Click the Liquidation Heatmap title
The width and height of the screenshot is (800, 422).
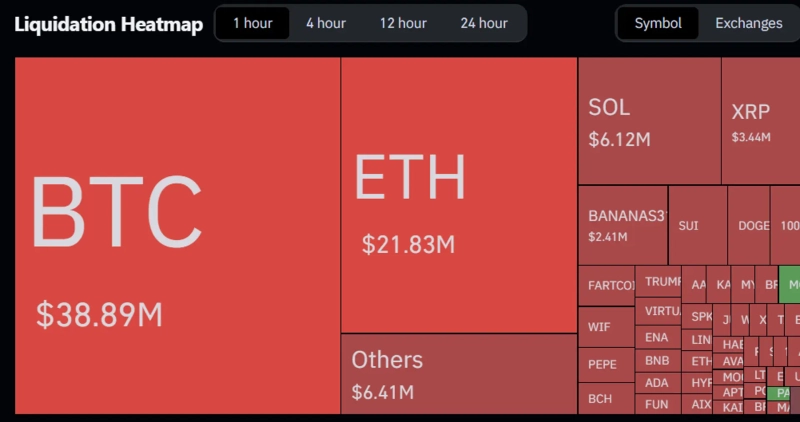coord(108,23)
